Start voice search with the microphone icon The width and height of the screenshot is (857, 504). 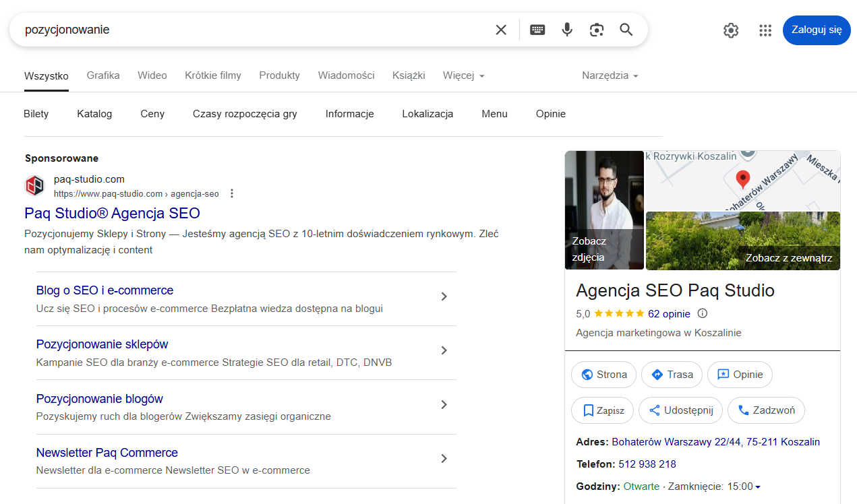[x=567, y=30]
